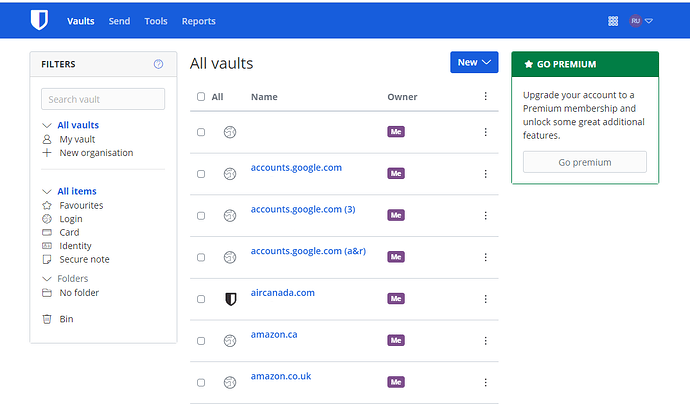This screenshot has width=690, height=416.
Task: Check the accounts.google.com (3) row checkbox
Action: point(201,216)
